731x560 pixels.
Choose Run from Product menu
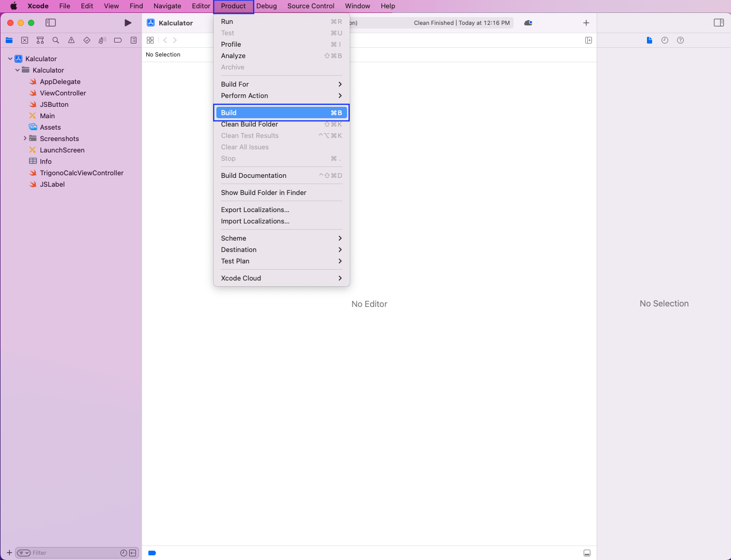click(x=282, y=21)
